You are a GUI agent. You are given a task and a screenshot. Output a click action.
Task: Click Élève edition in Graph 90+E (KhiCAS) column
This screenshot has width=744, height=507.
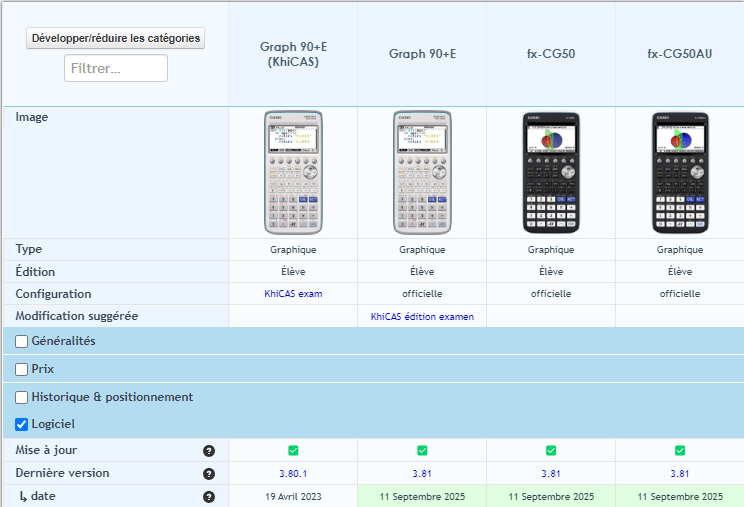(293, 272)
